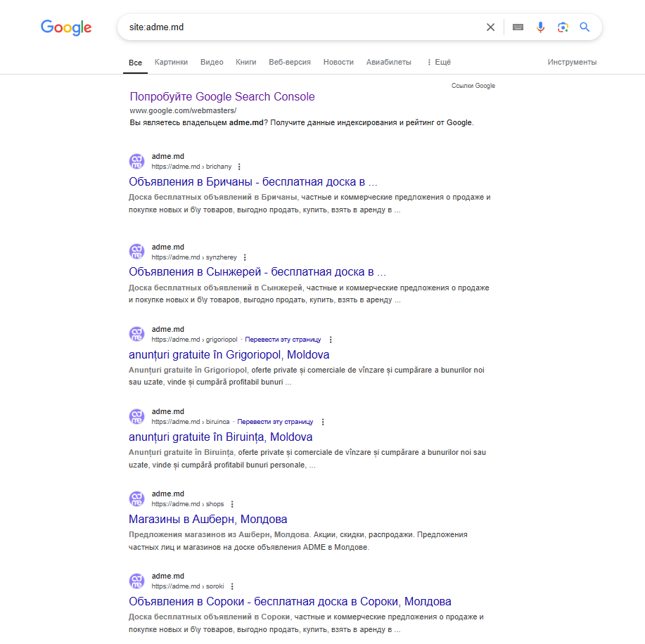Open three-dot menu for shops result
Screen dimensions: 645x644
point(232,504)
